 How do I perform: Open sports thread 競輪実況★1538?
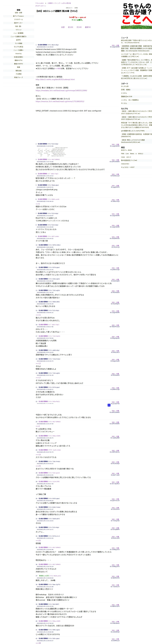(127, 96)
